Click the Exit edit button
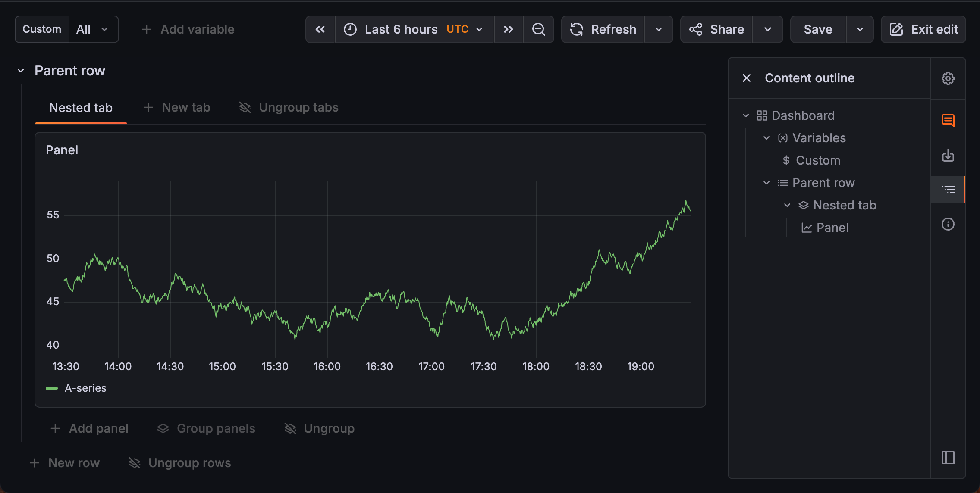The height and width of the screenshot is (493, 980). click(923, 29)
